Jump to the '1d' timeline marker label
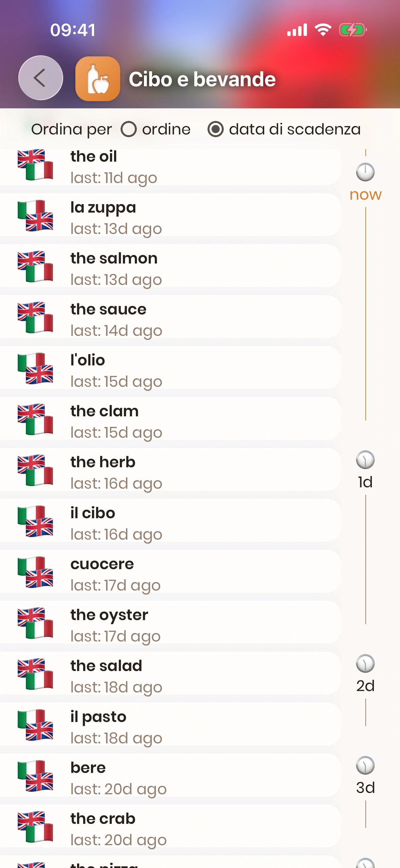Viewport: 400px width, 868px height. [x=365, y=482]
